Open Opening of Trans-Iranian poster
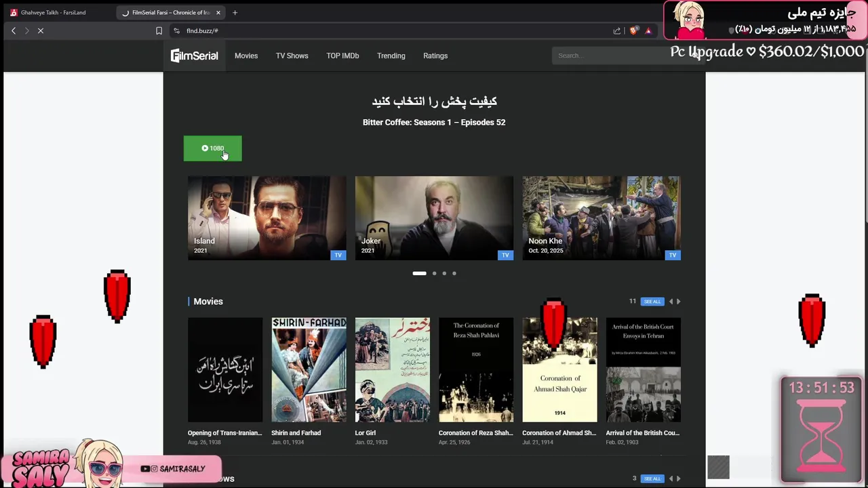The width and height of the screenshot is (868, 488). [x=225, y=370]
